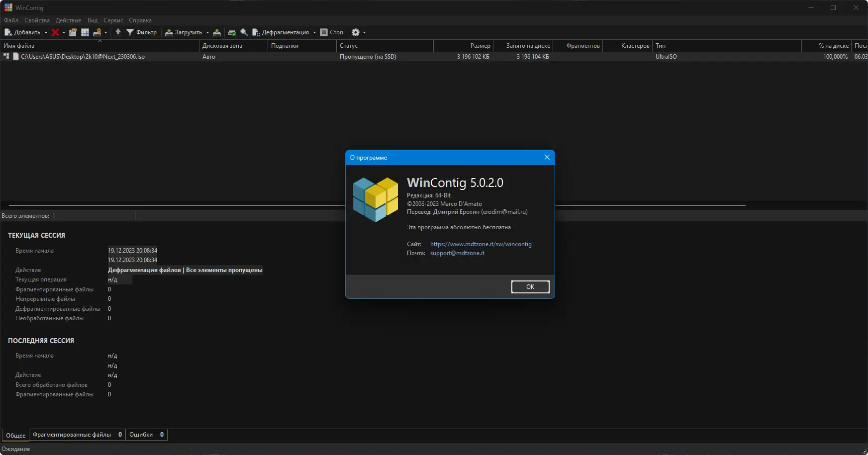The width and height of the screenshot is (868, 455).
Task: Click the Фильтр funnel button
Action: [x=141, y=32]
